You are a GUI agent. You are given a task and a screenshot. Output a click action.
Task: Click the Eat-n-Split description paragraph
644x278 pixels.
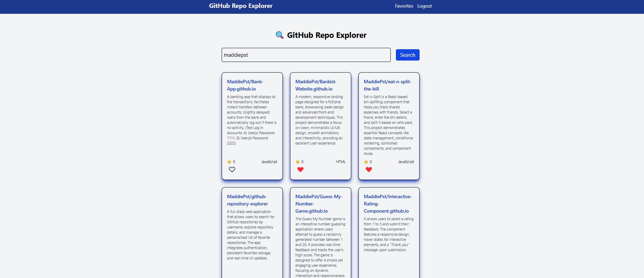389,125
